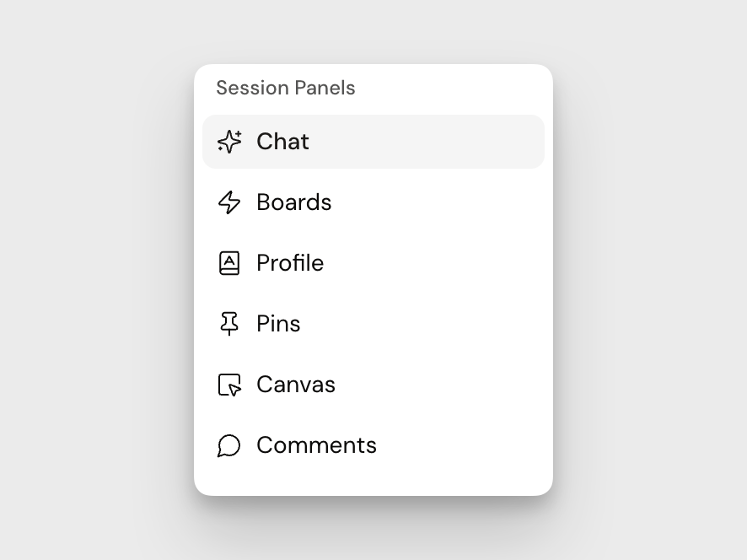Click the pushpin icon for Pins

[x=229, y=324]
